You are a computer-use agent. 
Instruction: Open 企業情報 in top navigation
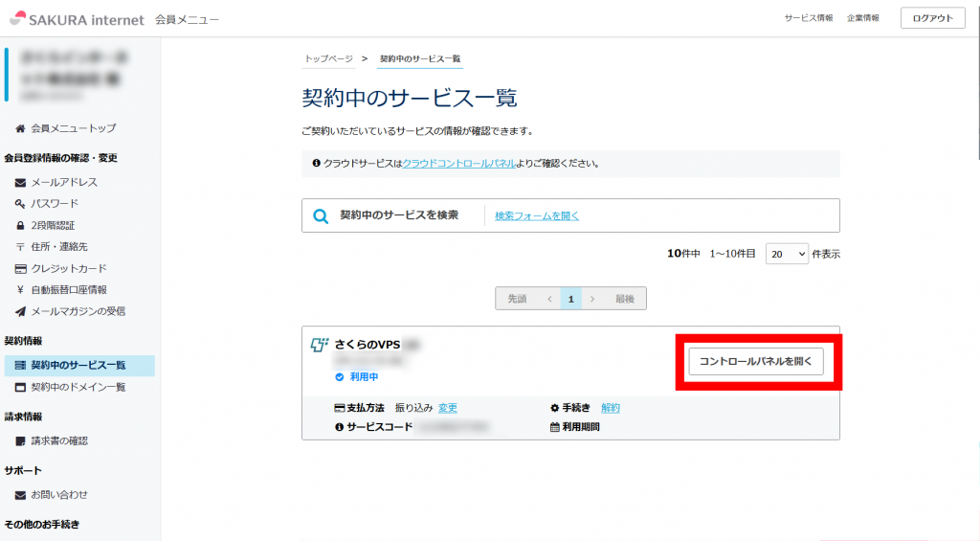(863, 18)
